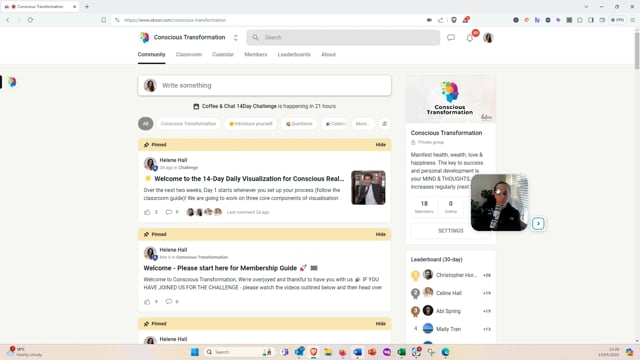
Task: Reload the page with the refresh icon
Action: point(30,20)
